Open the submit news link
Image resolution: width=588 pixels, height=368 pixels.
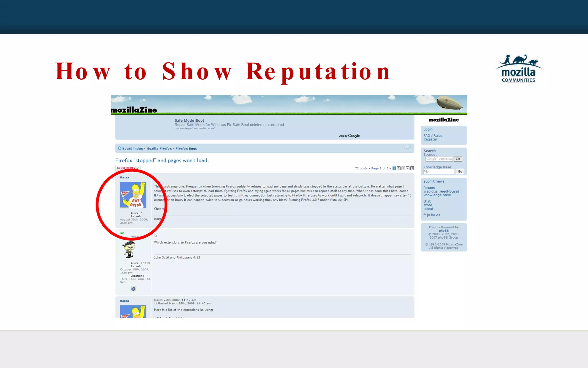click(434, 181)
